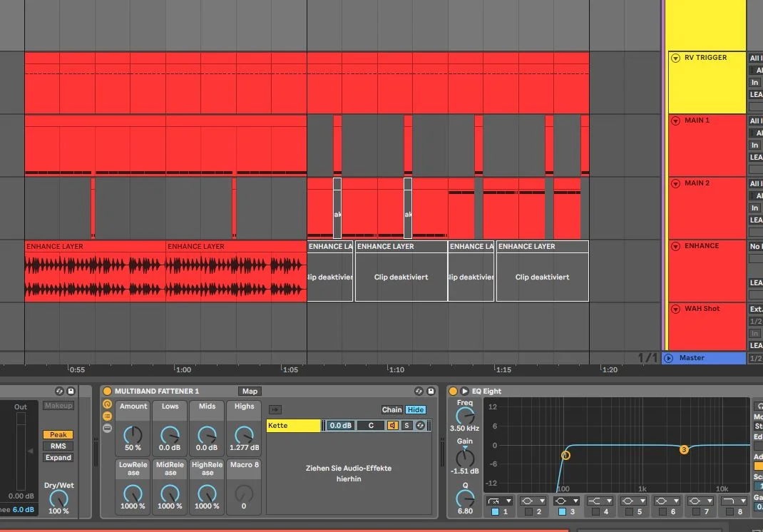Click the Amount macro knob
This screenshot has height=532, width=763.
pyautogui.click(x=133, y=434)
